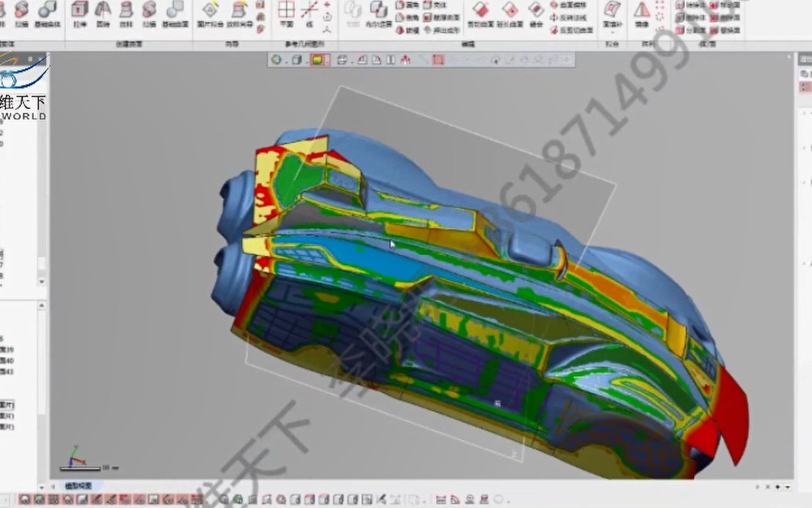Click the 向导 ribbon group label
812x508 pixels.
tap(232, 44)
